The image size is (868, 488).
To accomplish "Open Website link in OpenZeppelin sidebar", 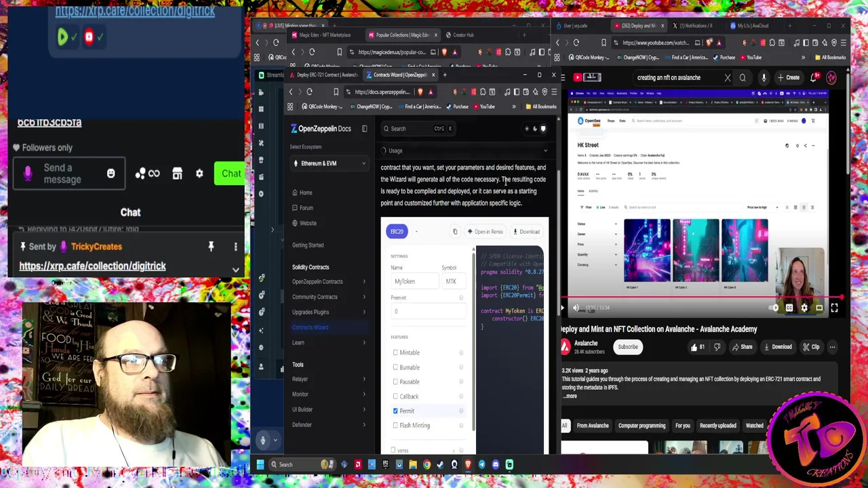I will [308, 223].
